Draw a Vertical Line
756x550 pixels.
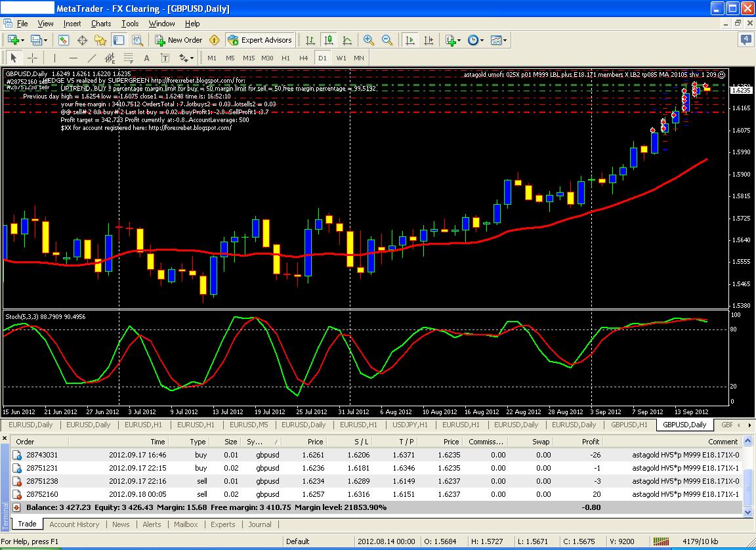[55, 58]
